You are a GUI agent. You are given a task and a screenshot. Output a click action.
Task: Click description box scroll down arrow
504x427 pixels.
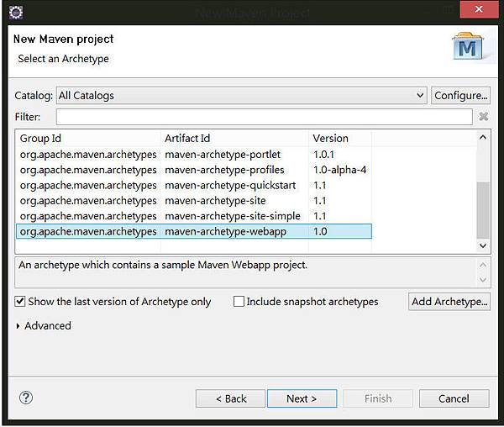483,280
